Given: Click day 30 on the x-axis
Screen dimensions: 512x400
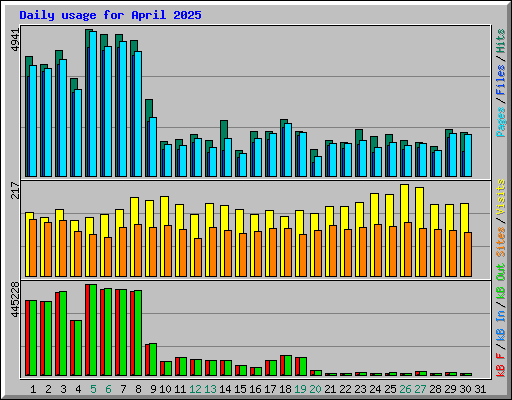Looking at the screenshot, I should (465, 389).
